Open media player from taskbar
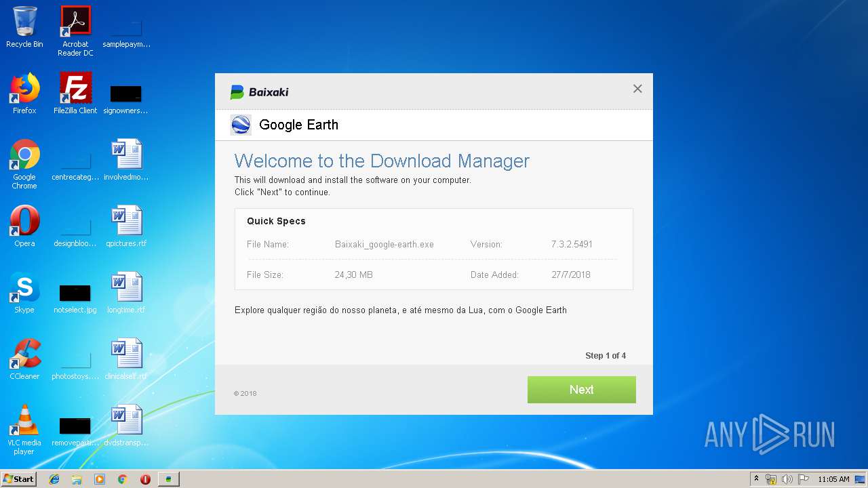The image size is (868, 488). (100, 479)
